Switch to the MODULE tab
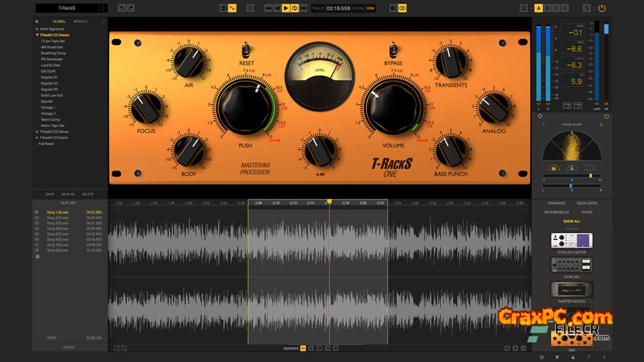Image resolution: width=644 pixels, height=362 pixels. [80, 22]
